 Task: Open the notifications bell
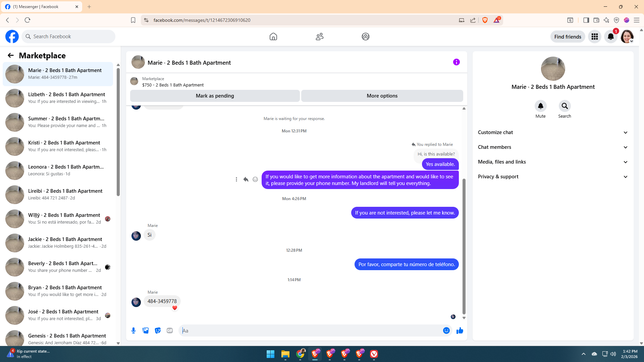point(610,37)
